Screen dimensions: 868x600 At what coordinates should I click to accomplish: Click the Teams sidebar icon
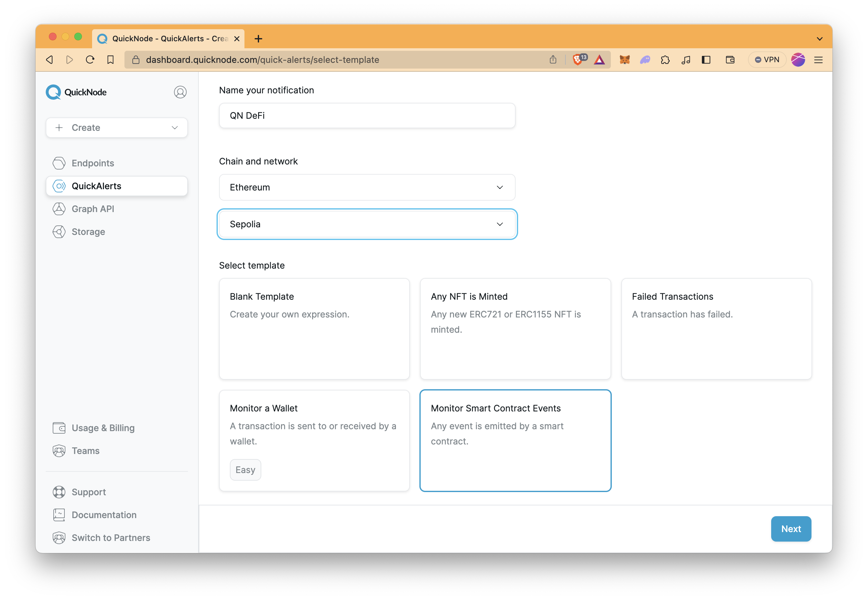59,451
